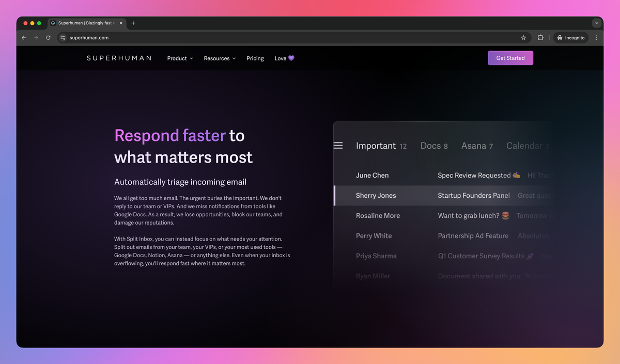620x364 pixels.
Task: Open the tab search dropdown arrow
Action: (597, 23)
